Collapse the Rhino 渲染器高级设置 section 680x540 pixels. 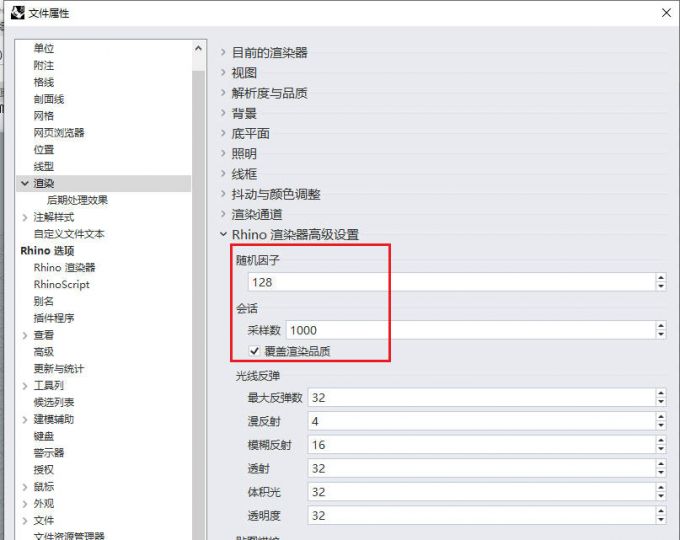coord(223,234)
